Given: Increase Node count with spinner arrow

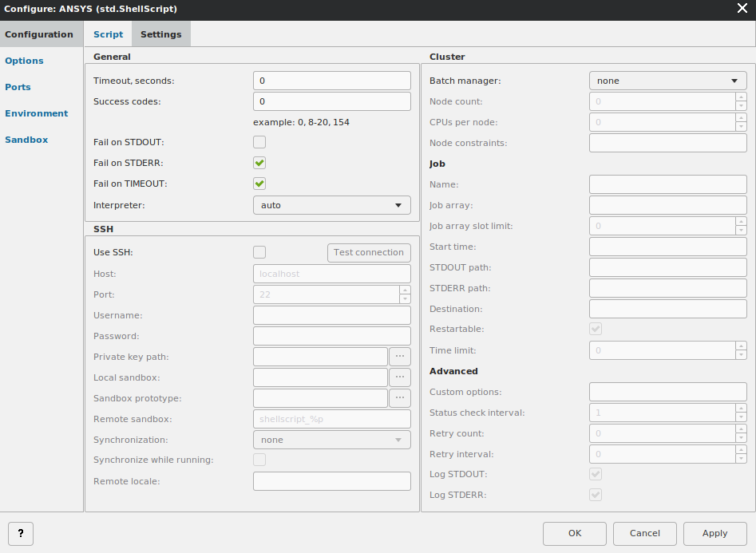Looking at the screenshot, I should pos(741,97).
